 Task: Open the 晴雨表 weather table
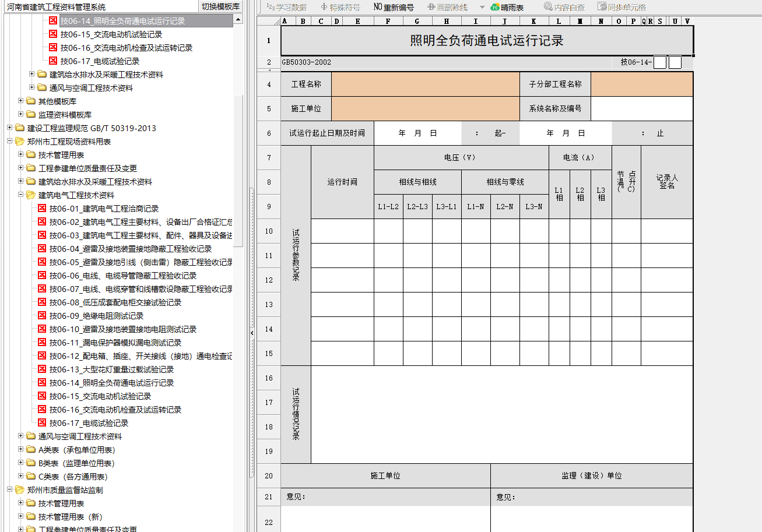[x=507, y=8]
